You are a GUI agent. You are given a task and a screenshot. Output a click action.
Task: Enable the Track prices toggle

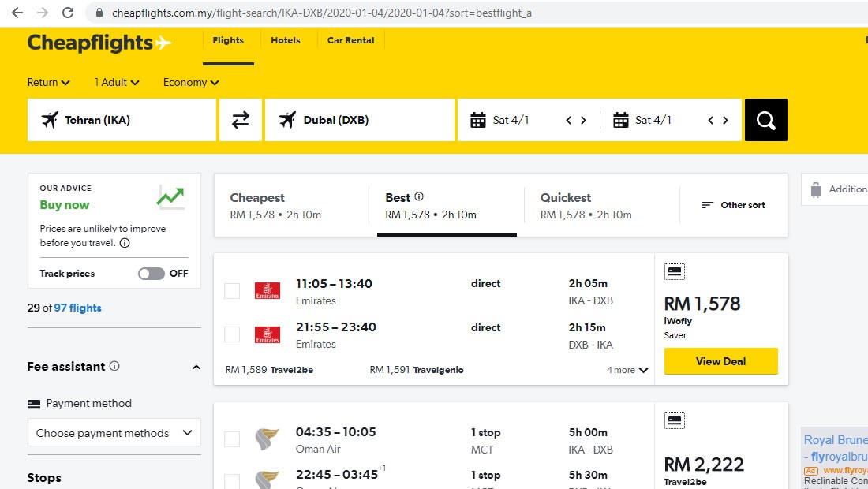point(151,274)
